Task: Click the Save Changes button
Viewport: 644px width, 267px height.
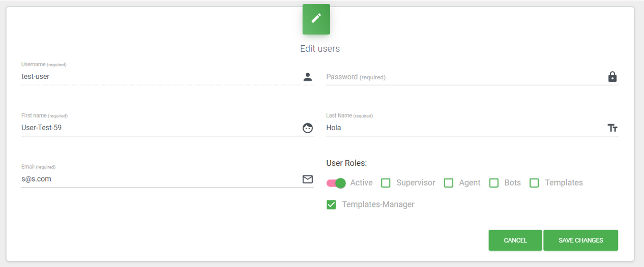Action: [x=580, y=241]
